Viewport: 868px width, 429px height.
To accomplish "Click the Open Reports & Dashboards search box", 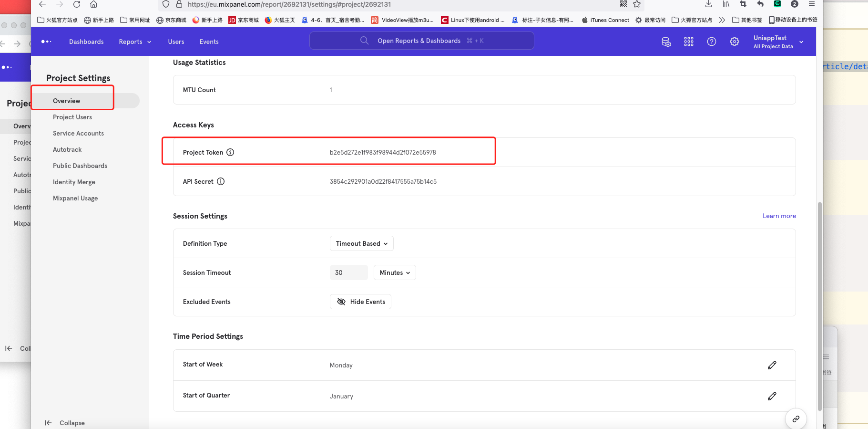I will [422, 41].
